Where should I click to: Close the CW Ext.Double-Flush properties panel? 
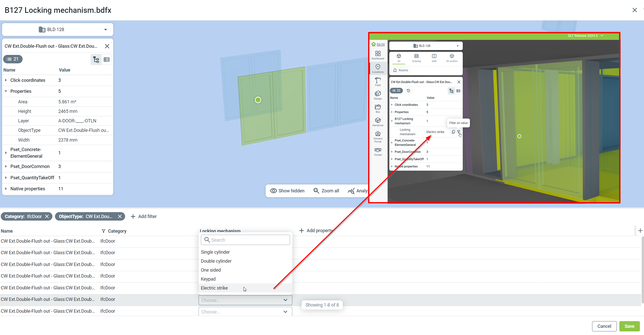coord(107,46)
